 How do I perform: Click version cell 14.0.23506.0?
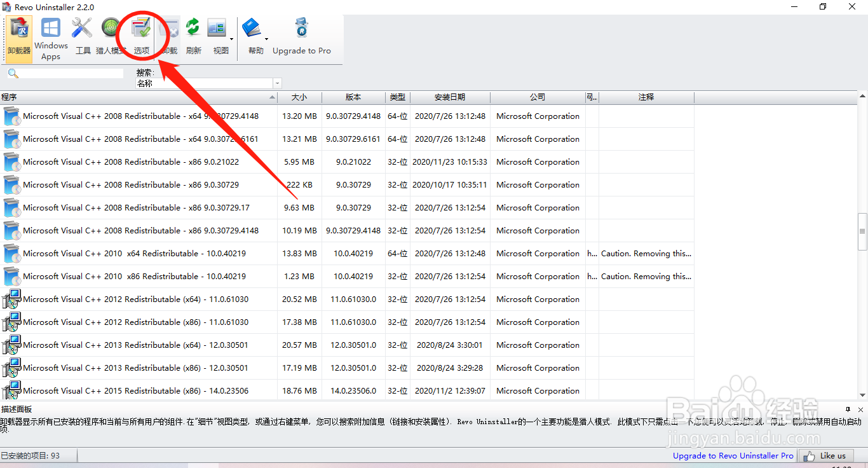point(353,391)
